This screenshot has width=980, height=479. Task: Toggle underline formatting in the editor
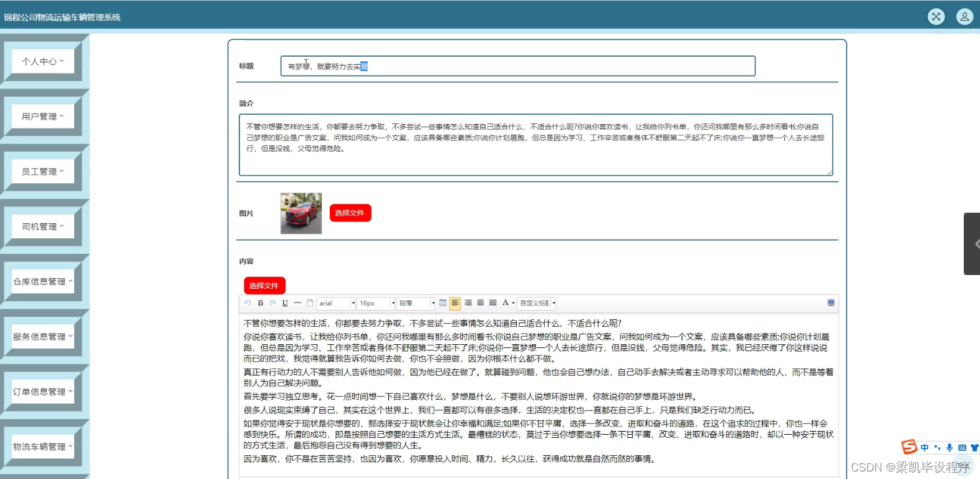click(x=285, y=303)
